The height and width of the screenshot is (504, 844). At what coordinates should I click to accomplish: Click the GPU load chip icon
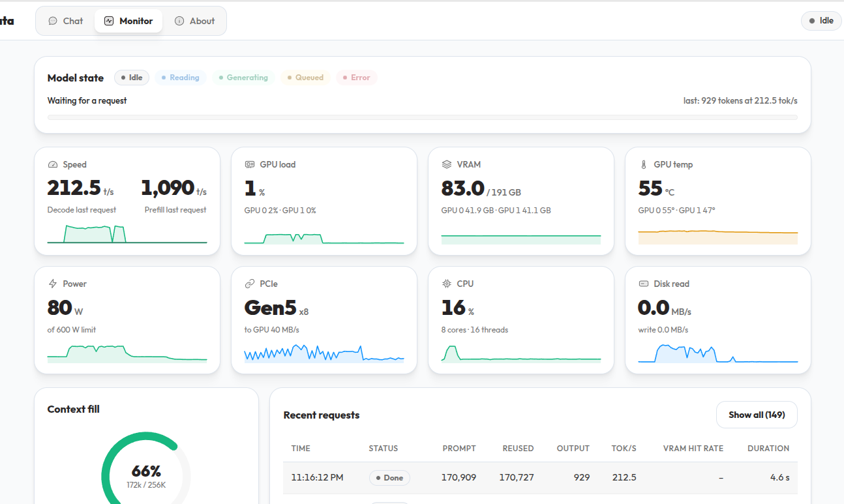250,165
